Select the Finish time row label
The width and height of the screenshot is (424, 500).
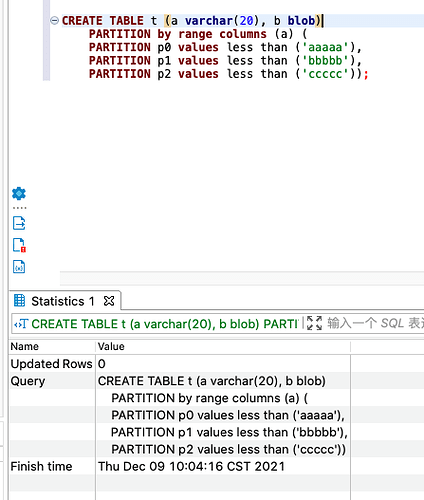(x=41, y=466)
